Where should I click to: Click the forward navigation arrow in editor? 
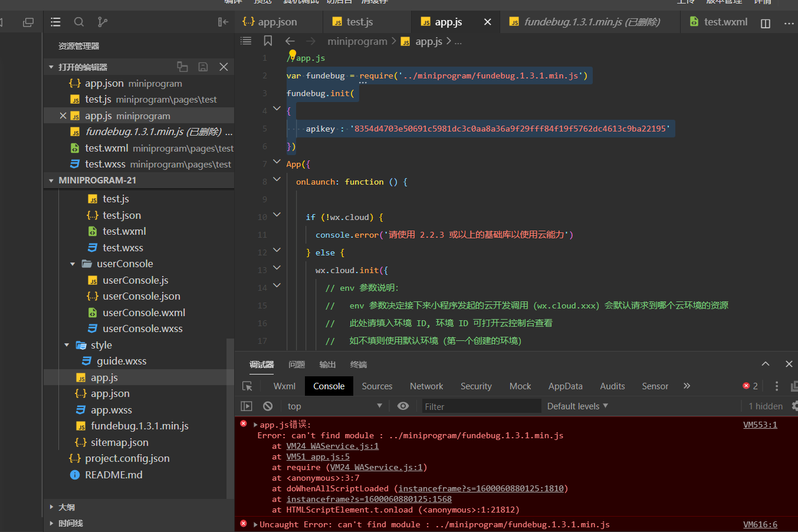pyautogui.click(x=311, y=41)
